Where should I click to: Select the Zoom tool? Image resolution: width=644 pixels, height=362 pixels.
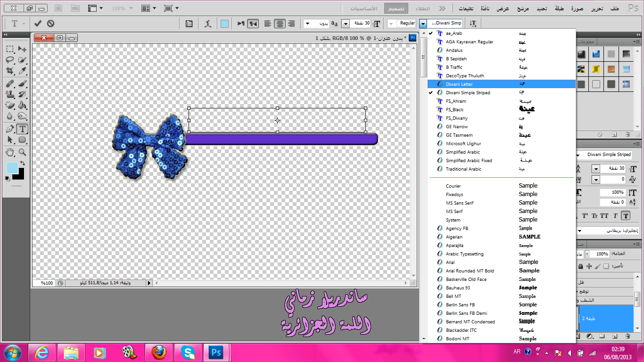[x=22, y=152]
